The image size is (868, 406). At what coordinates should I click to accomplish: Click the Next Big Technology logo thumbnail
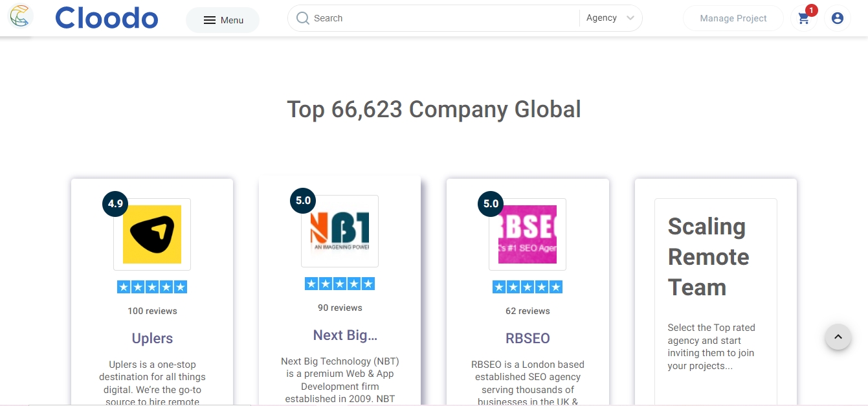(340, 231)
